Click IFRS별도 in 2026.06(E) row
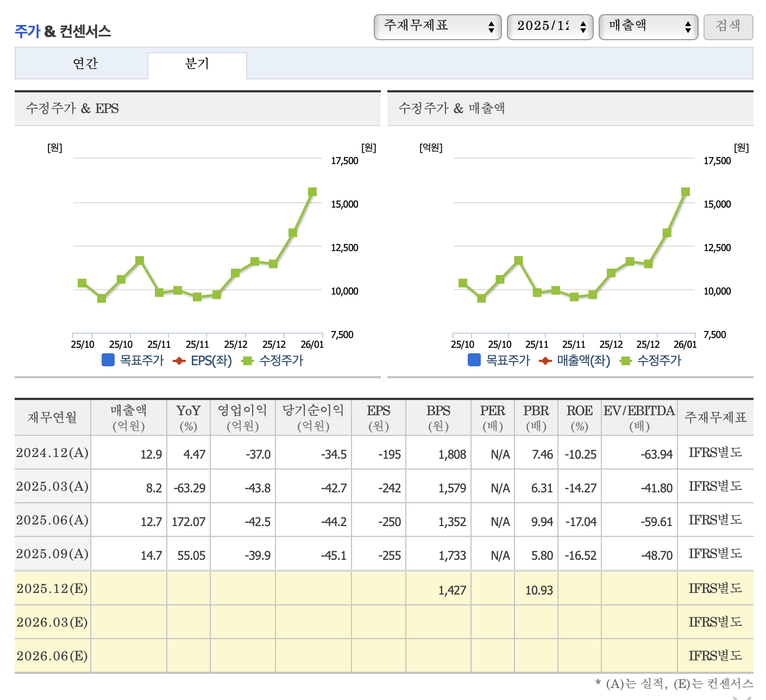Image resolution: width=766 pixels, height=700 pixels. click(x=715, y=656)
